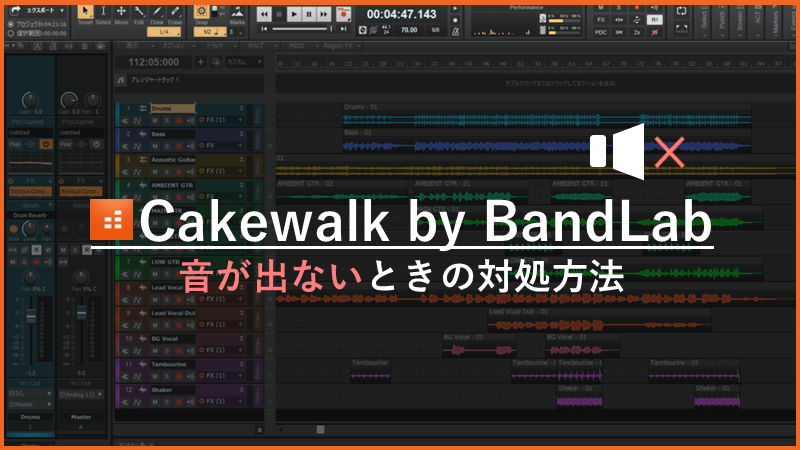Image resolution: width=800 pixels, height=450 pixels.
Task: Open the クリップ menu
Action: click(x=259, y=46)
